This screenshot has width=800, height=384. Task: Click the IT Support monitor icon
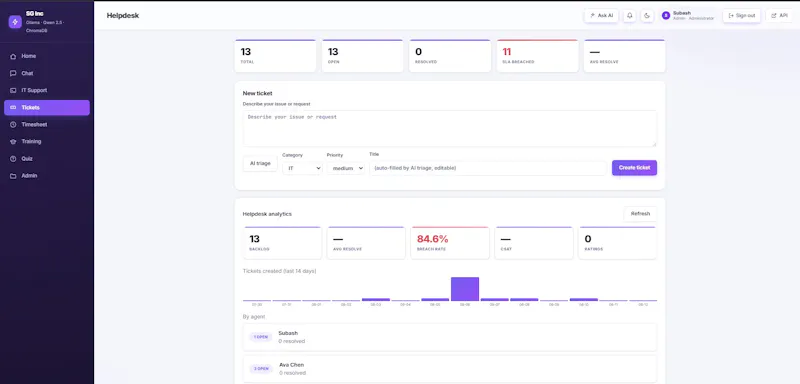click(x=13, y=90)
